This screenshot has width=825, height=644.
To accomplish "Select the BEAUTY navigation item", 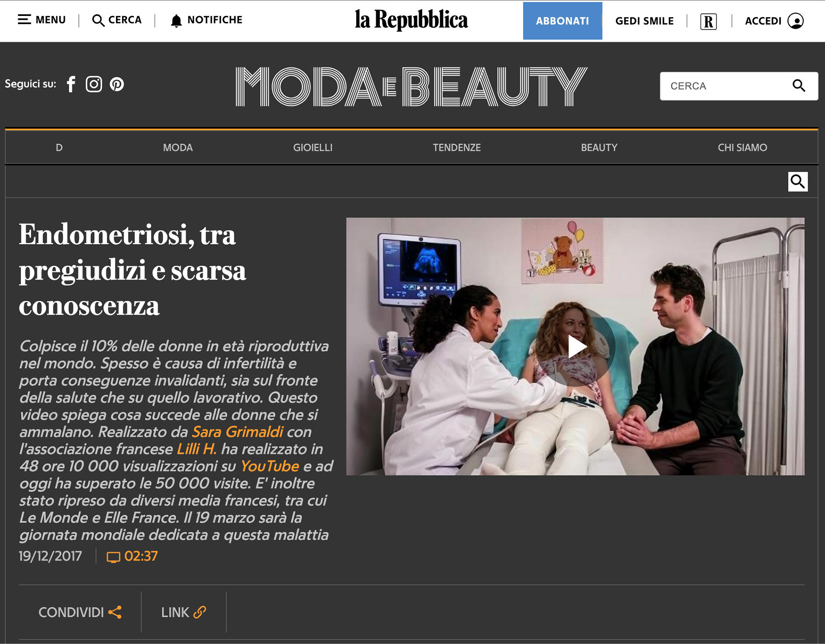I will click(x=599, y=148).
